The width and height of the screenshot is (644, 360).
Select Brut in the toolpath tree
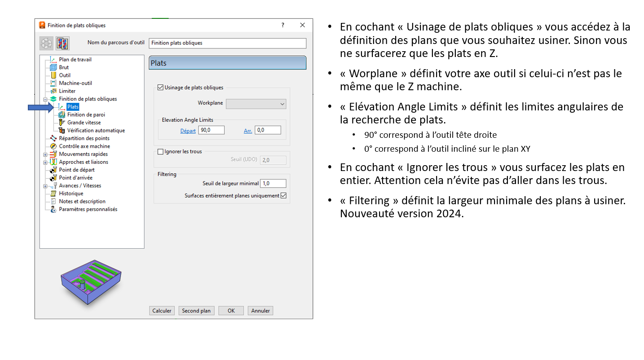(64, 67)
